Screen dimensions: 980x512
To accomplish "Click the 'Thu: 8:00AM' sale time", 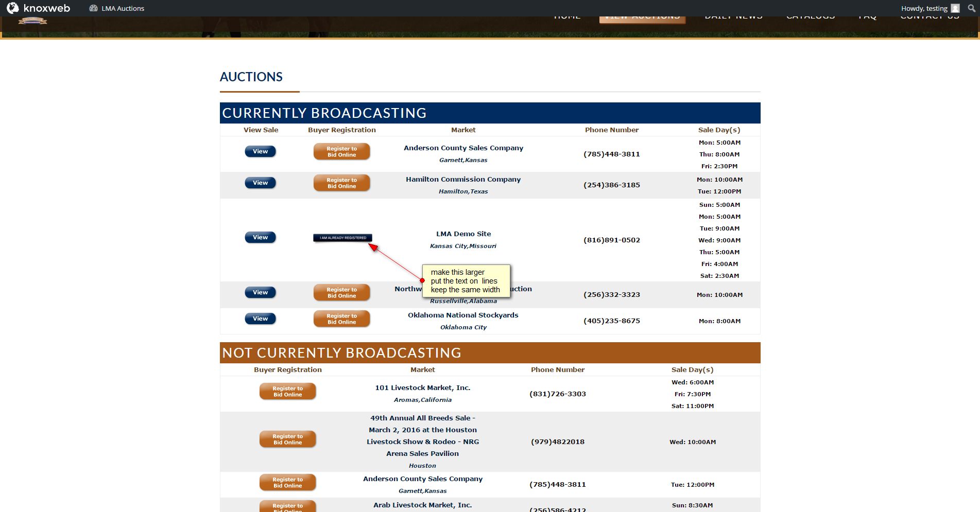I will 719,154.
